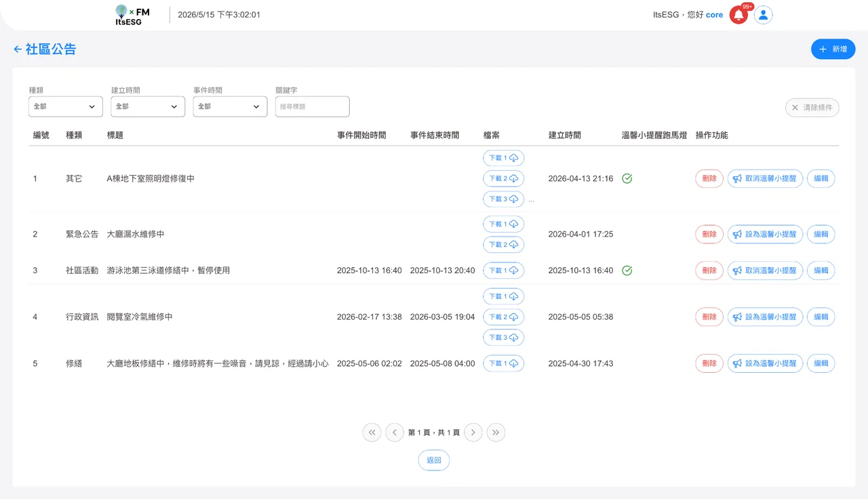This screenshot has width=868, height=499.
Task: Click the 建立時間 column header
Action: 565,135
